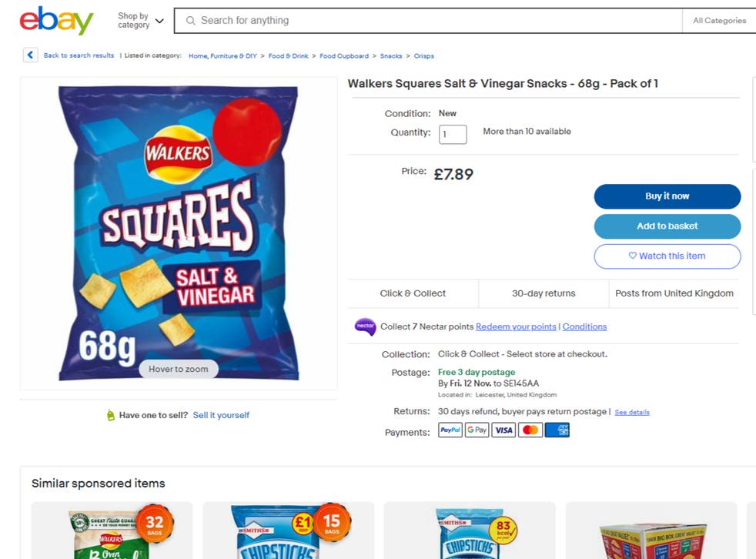This screenshot has height=559, width=756.
Task: Click the Walkers Squares product image
Action: coord(179,231)
